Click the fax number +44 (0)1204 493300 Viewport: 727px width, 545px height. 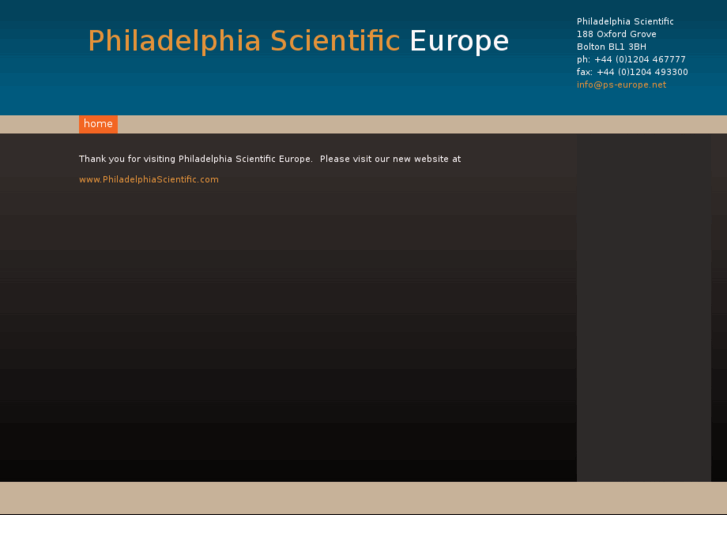(x=642, y=72)
